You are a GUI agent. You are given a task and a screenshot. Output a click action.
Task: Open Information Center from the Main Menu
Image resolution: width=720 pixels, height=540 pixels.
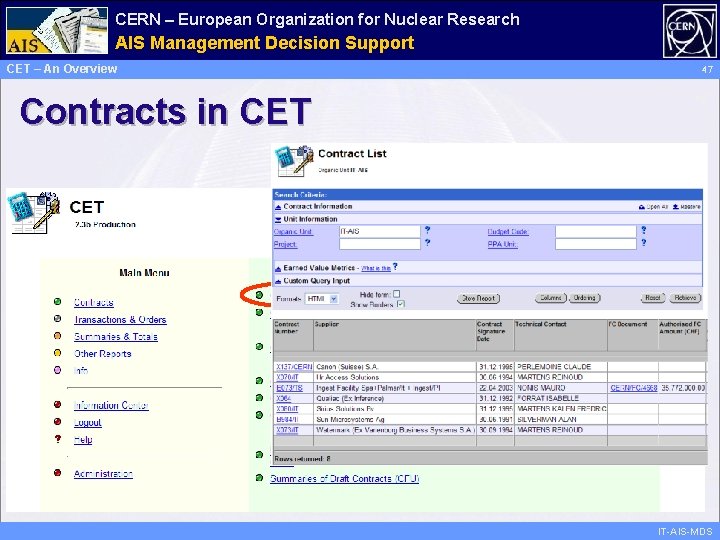[x=111, y=405]
